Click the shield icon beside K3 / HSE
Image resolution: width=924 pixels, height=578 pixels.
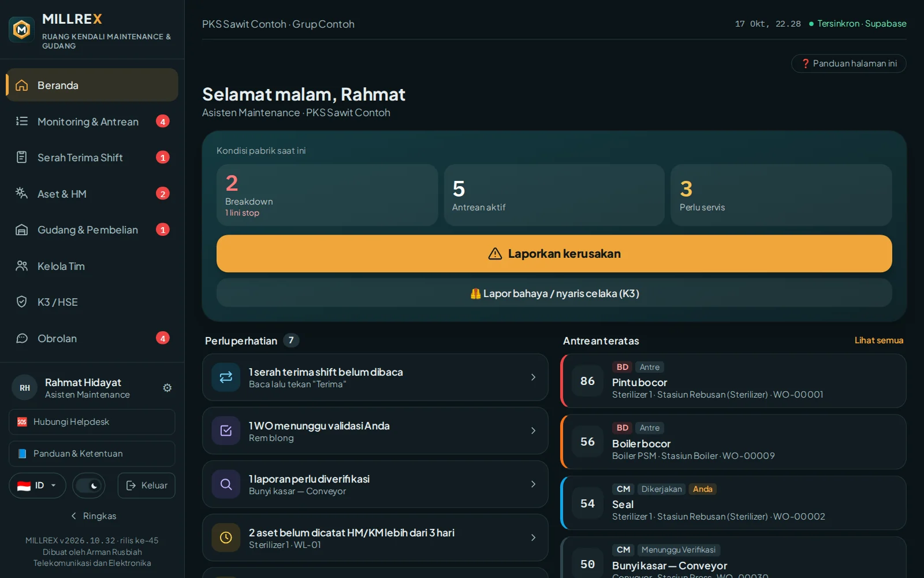pyautogui.click(x=22, y=302)
